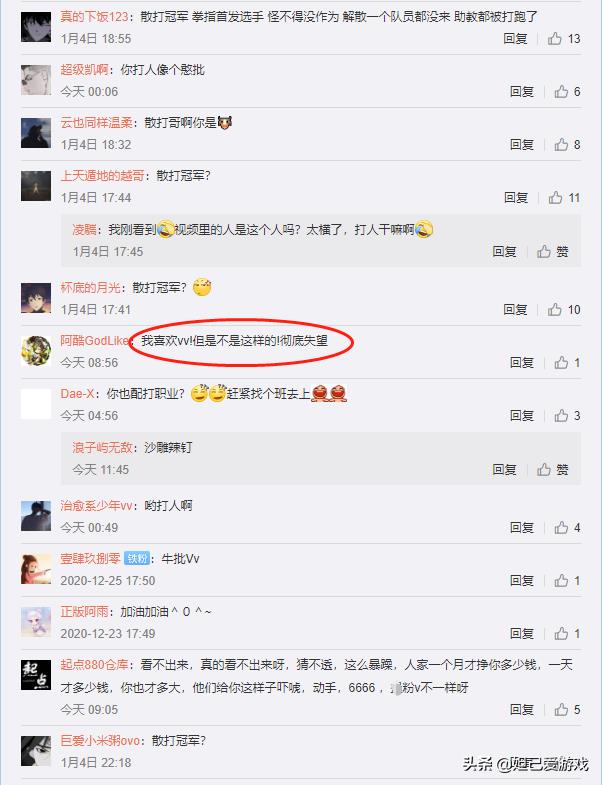Image resolution: width=602 pixels, height=785 pixels.
Task: View avatar of 起点880仓库
Action: [36, 675]
